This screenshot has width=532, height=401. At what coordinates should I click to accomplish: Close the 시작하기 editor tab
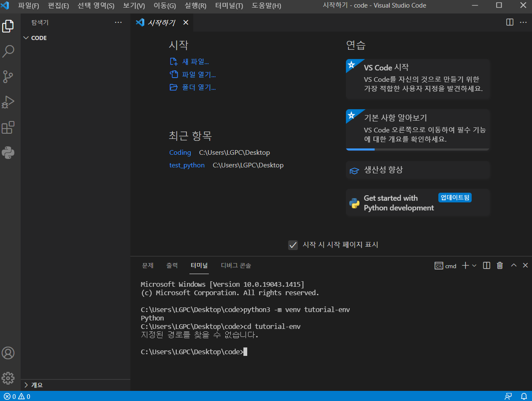186,23
